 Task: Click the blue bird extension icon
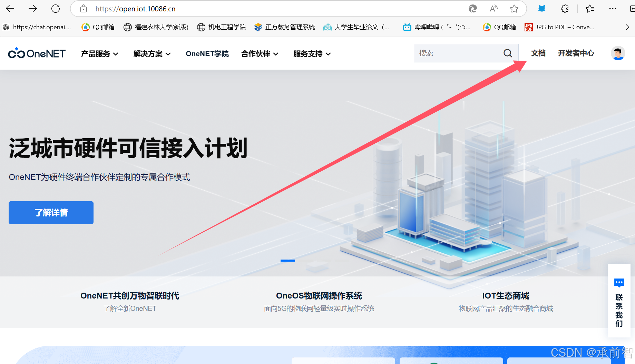[x=542, y=9]
